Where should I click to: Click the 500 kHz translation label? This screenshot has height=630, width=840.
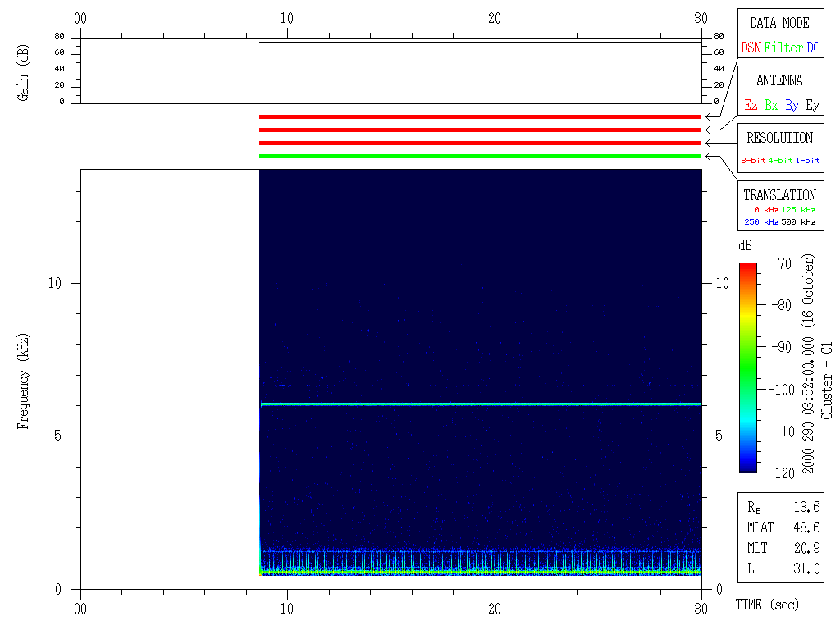coord(798,222)
